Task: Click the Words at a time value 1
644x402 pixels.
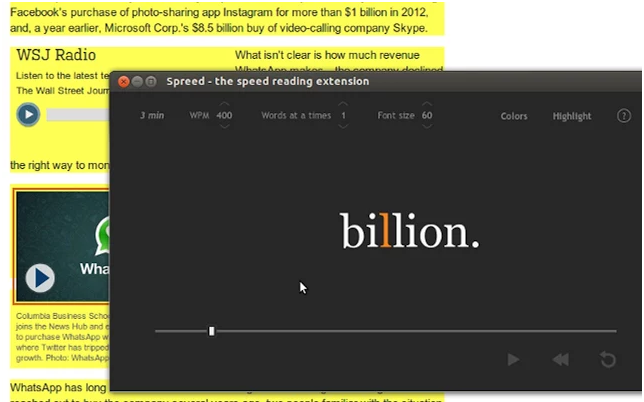Action: click(343, 115)
